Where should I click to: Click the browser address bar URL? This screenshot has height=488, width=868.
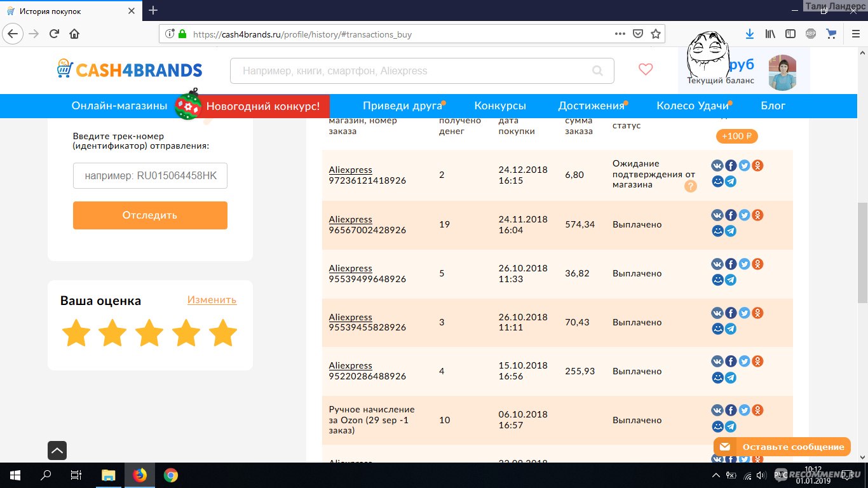pyautogui.click(x=302, y=34)
